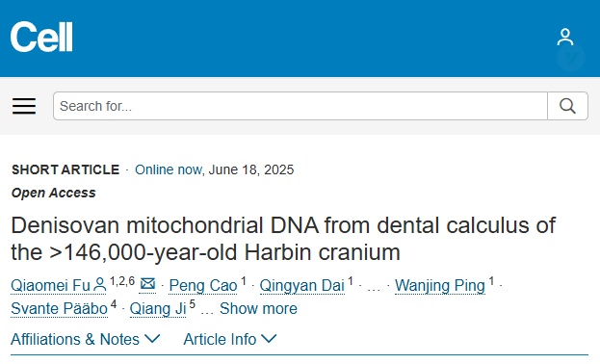Open author Qingyan Dai's link
Image resolution: width=600 pixels, height=364 pixels.
tap(302, 286)
